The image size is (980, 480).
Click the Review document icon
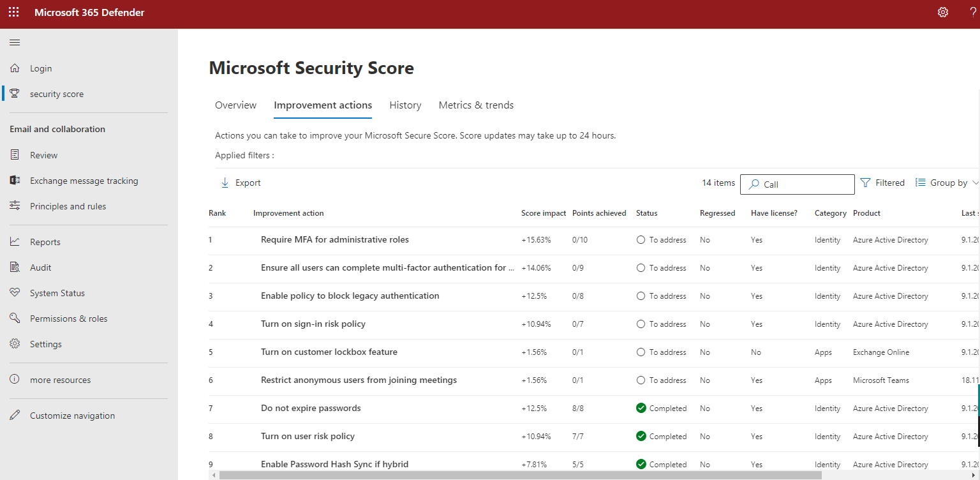[15, 155]
